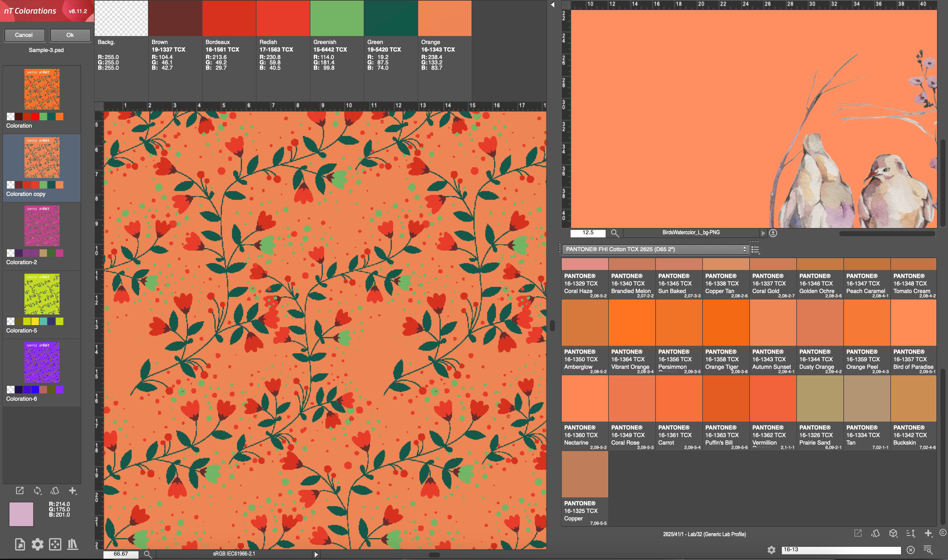Toggle the swatch list view icon

point(756,249)
